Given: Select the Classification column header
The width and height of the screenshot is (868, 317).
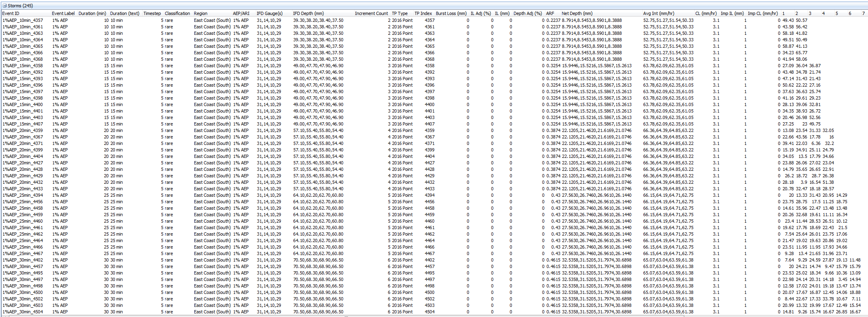Looking at the screenshot, I should (177, 13).
